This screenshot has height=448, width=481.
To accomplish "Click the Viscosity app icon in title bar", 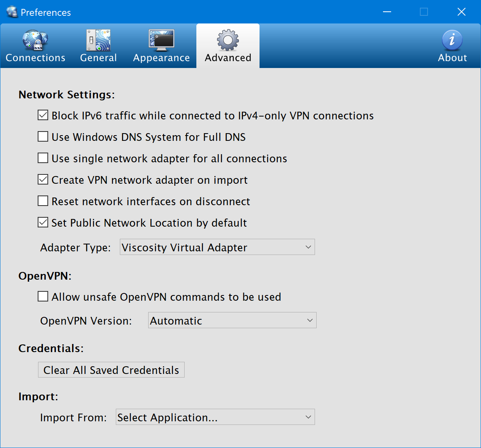I will 12,12.
